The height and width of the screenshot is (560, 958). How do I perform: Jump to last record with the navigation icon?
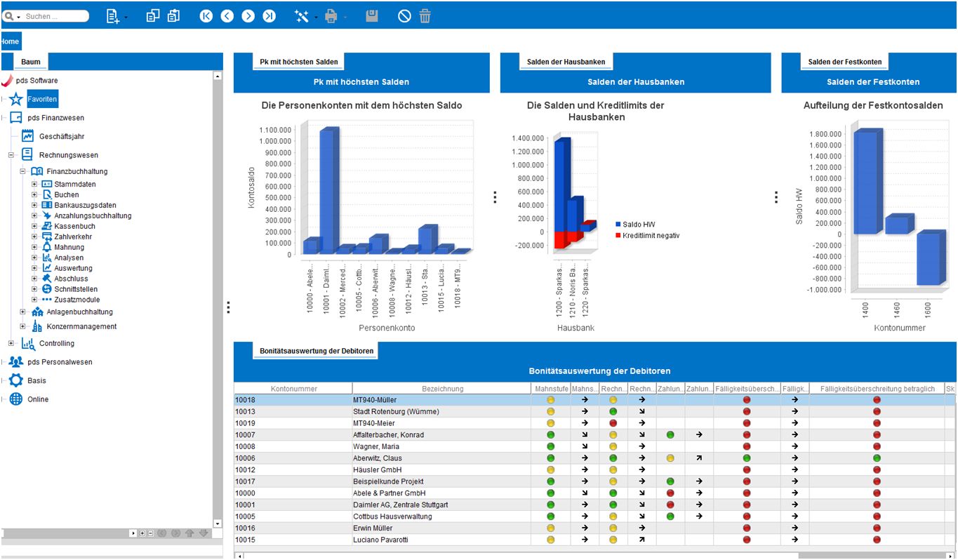(269, 16)
